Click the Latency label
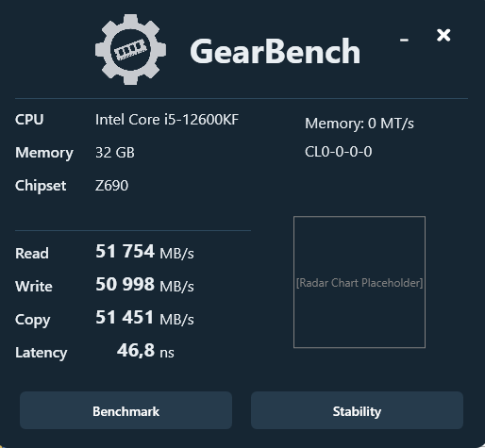The width and height of the screenshot is (485, 448). 42,353
